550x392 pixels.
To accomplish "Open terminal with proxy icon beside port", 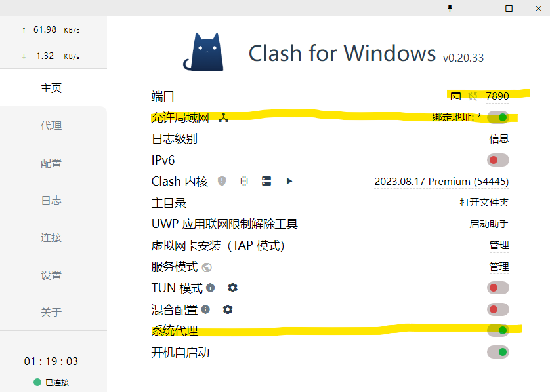I will pyautogui.click(x=455, y=96).
